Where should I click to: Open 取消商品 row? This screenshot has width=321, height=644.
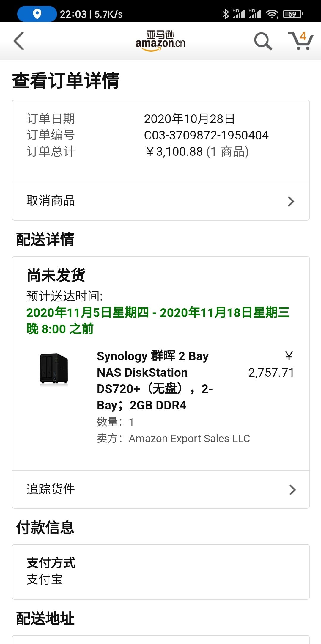161,201
